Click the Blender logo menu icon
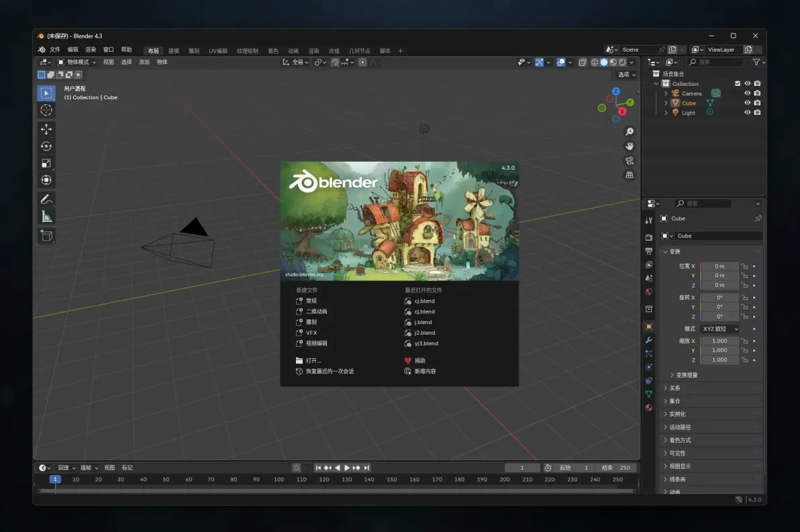 click(x=42, y=50)
